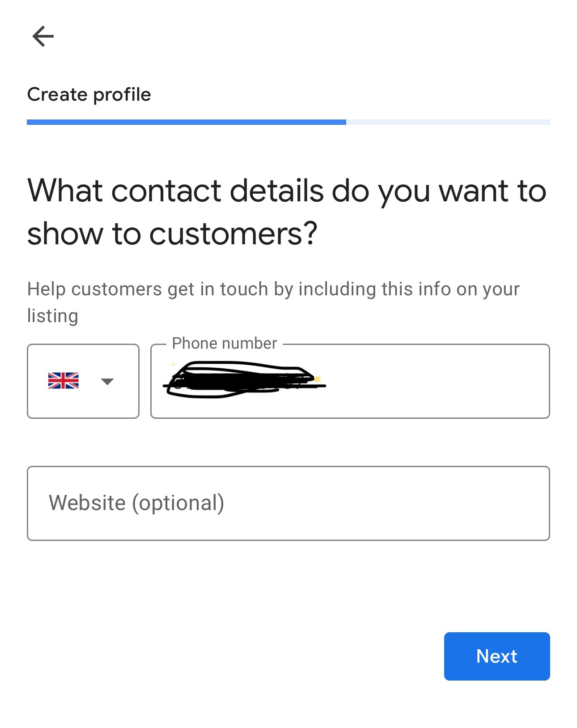This screenshot has height=728, width=577.
Task: Click the Next button
Action: pos(496,656)
